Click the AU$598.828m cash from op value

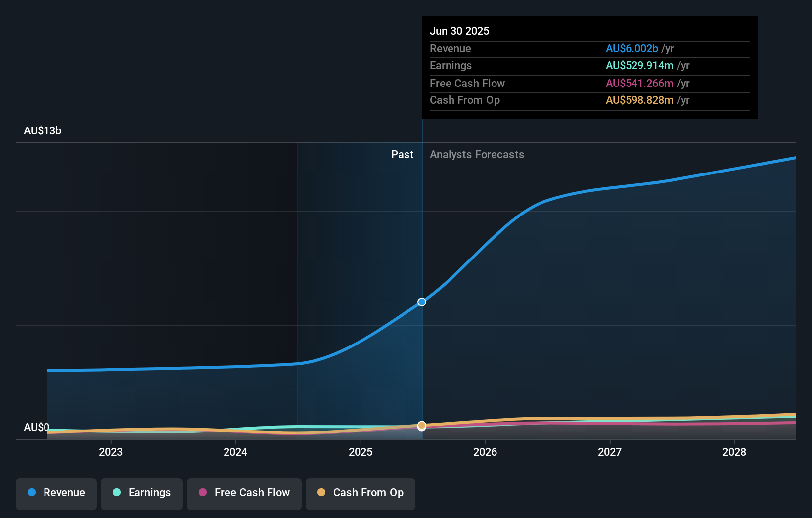(x=639, y=100)
